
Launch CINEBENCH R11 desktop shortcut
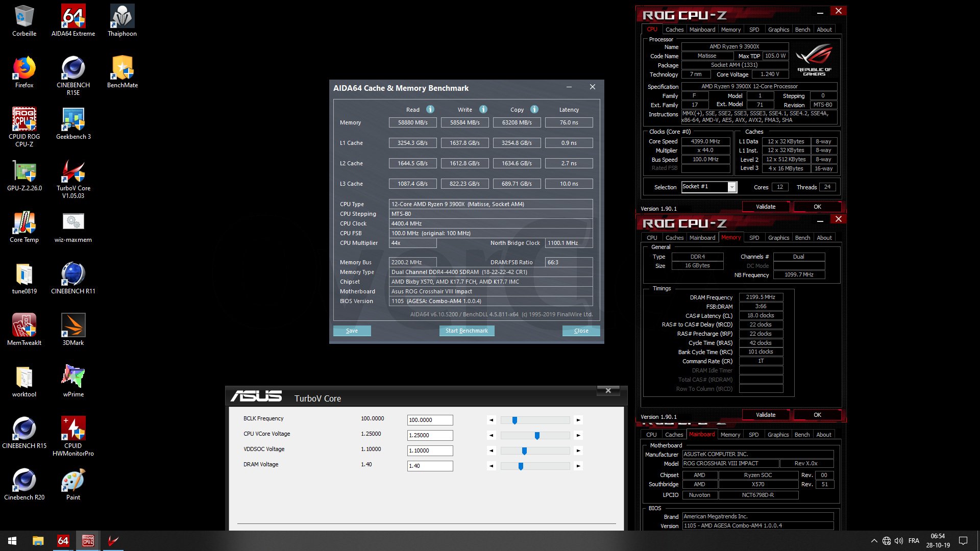tap(73, 279)
